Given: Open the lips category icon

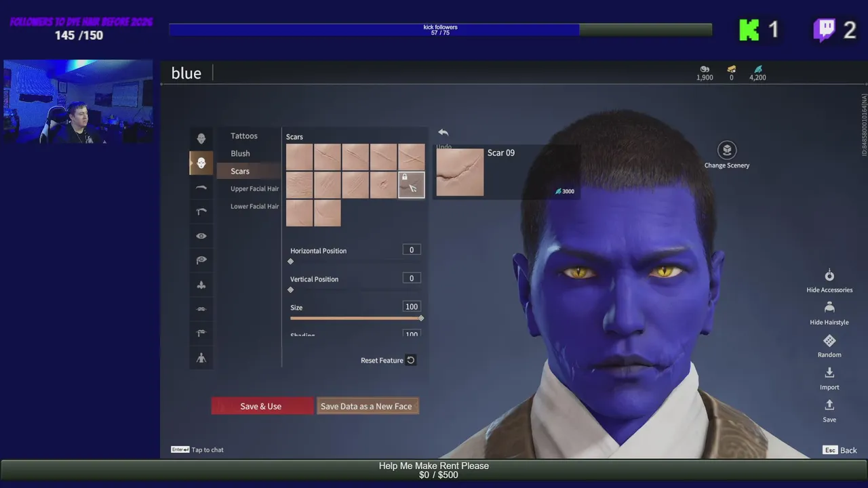Looking at the screenshot, I should coord(201,309).
